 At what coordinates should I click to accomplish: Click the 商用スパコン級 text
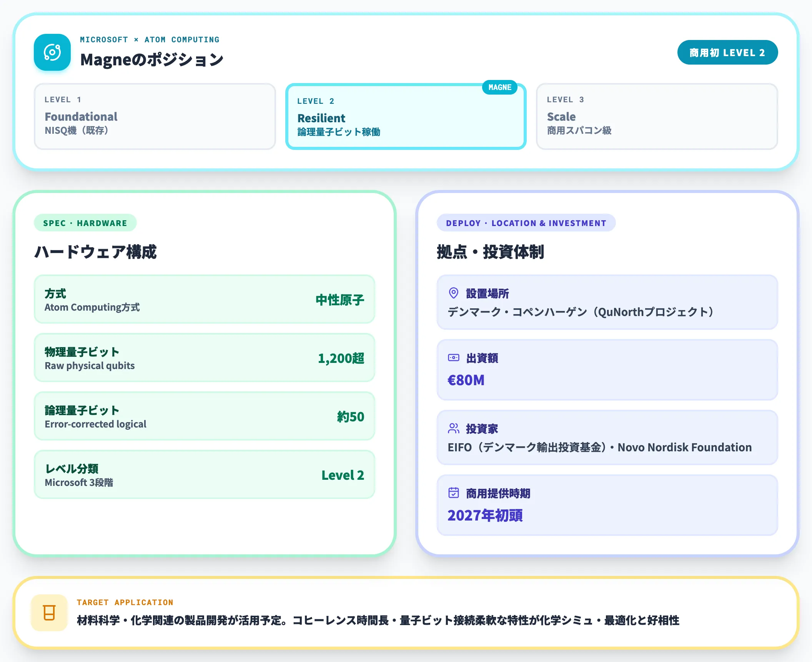579,130
